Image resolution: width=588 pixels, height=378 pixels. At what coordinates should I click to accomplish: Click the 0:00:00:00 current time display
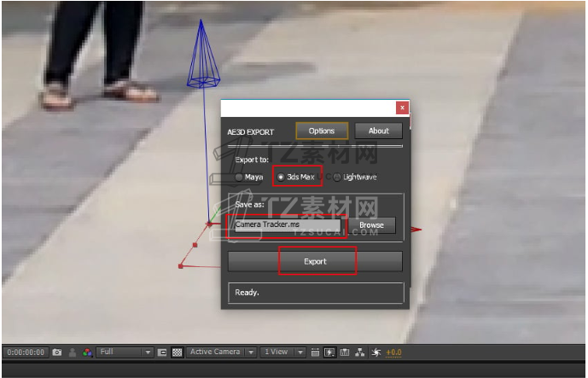(x=26, y=352)
